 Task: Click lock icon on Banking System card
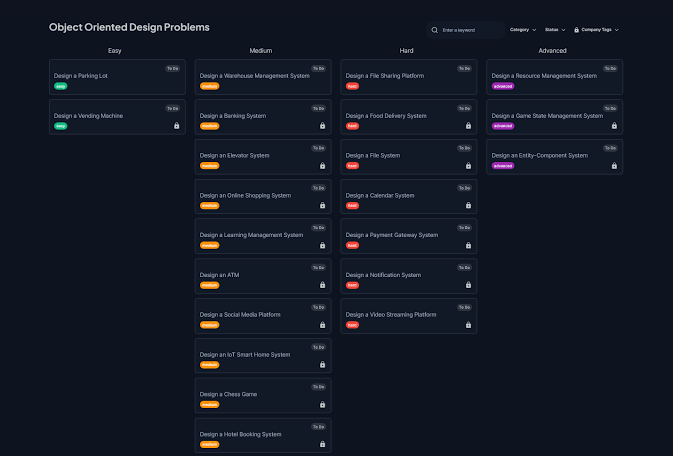pyautogui.click(x=322, y=126)
